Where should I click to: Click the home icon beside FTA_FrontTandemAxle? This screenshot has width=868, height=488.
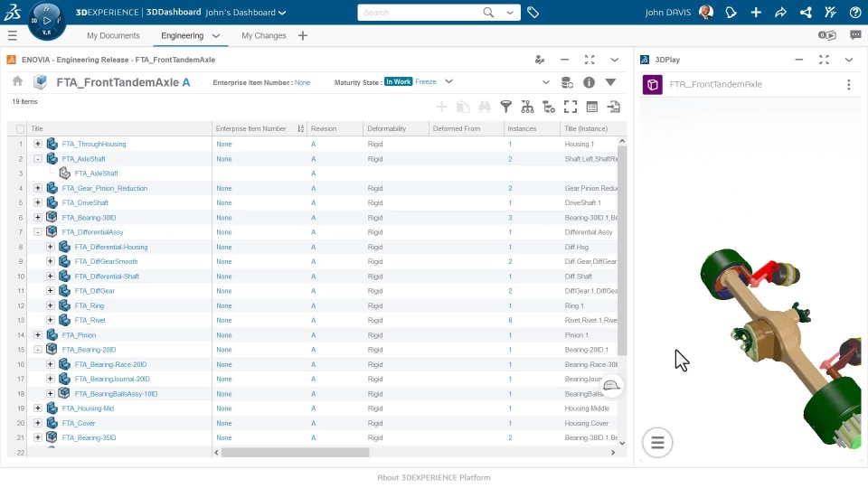pos(17,81)
